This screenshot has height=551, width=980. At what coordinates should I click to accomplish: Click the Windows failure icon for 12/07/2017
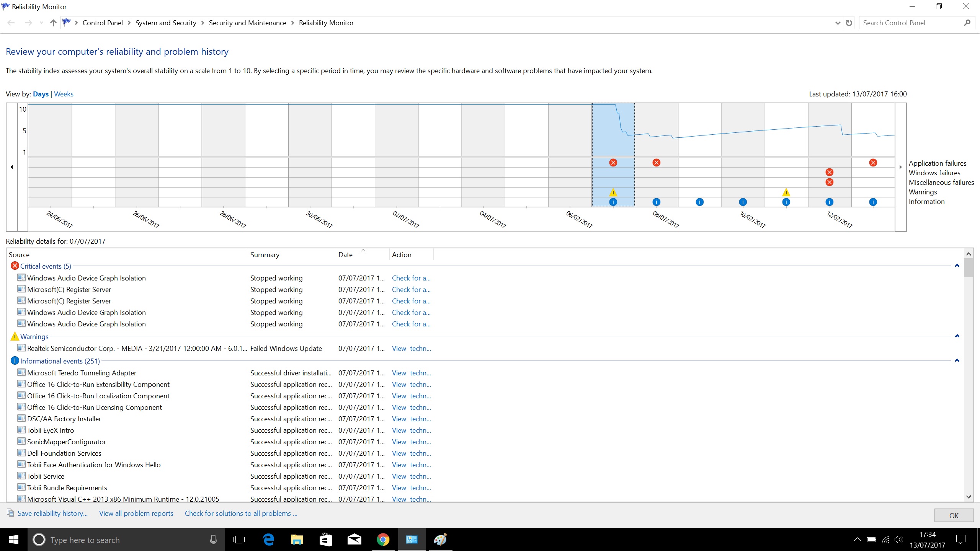click(829, 172)
